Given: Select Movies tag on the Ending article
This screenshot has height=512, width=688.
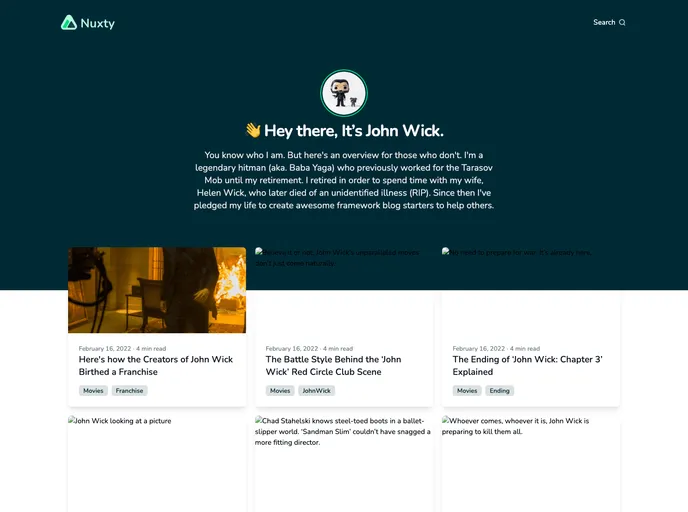Looking at the screenshot, I should click(467, 391).
